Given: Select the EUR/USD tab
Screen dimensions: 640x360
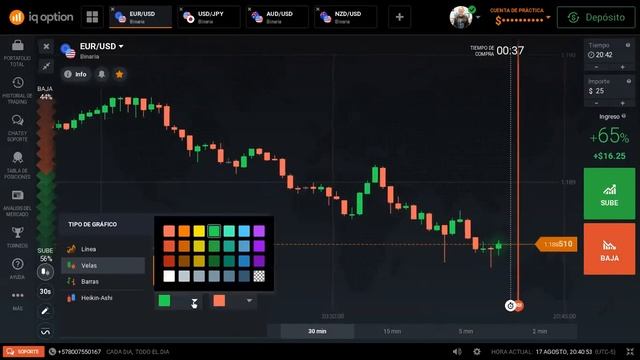Looking at the screenshot, I should (140, 17).
